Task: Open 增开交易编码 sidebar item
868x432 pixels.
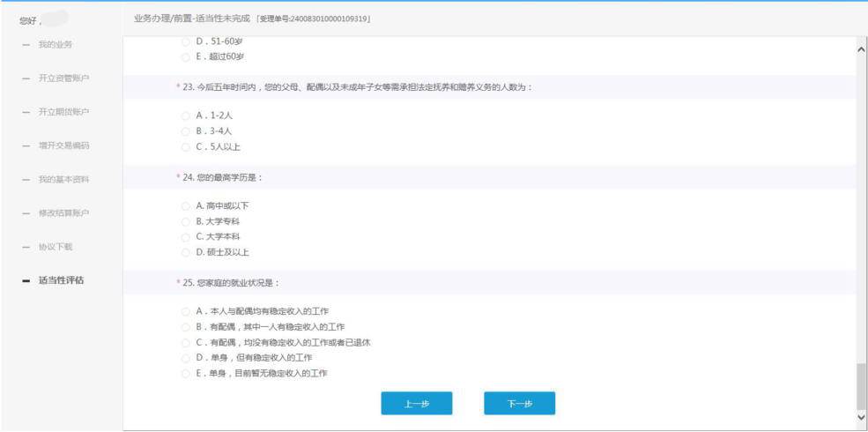Action: click(63, 145)
